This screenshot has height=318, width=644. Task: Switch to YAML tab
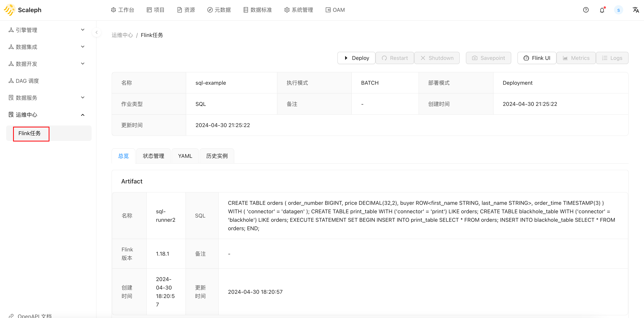click(x=185, y=156)
